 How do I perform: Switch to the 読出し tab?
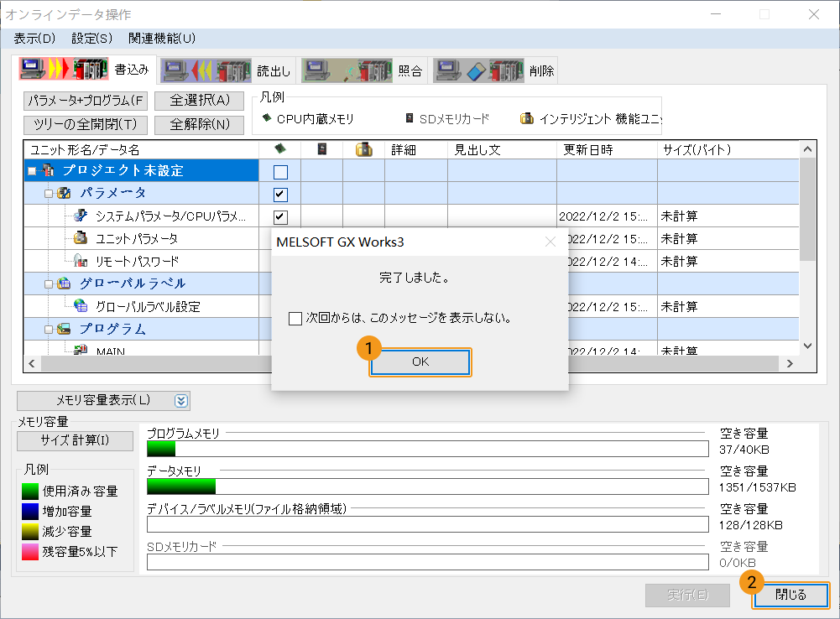coord(227,70)
